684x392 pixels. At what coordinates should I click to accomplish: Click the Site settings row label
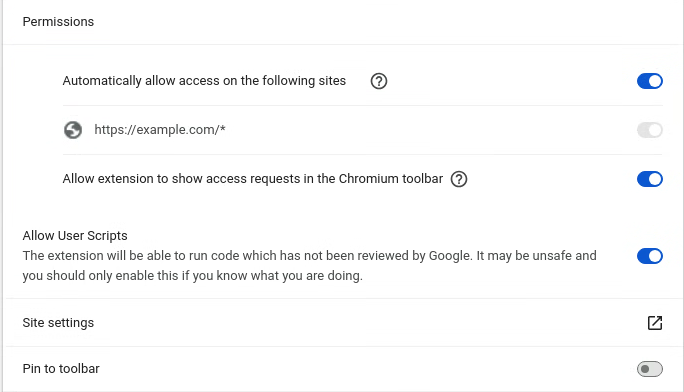point(58,323)
